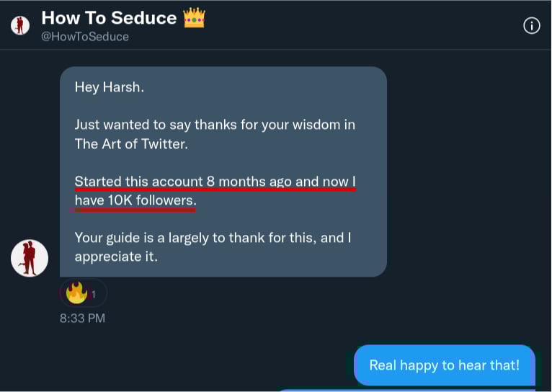Open the @HowToSeduce handle
The image size is (552, 392).
click(85, 36)
